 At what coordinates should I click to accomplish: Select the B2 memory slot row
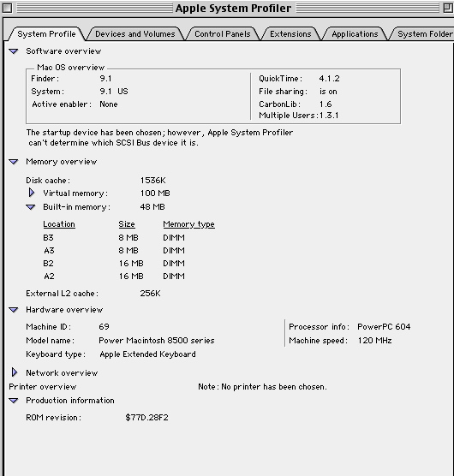[x=114, y=264]
